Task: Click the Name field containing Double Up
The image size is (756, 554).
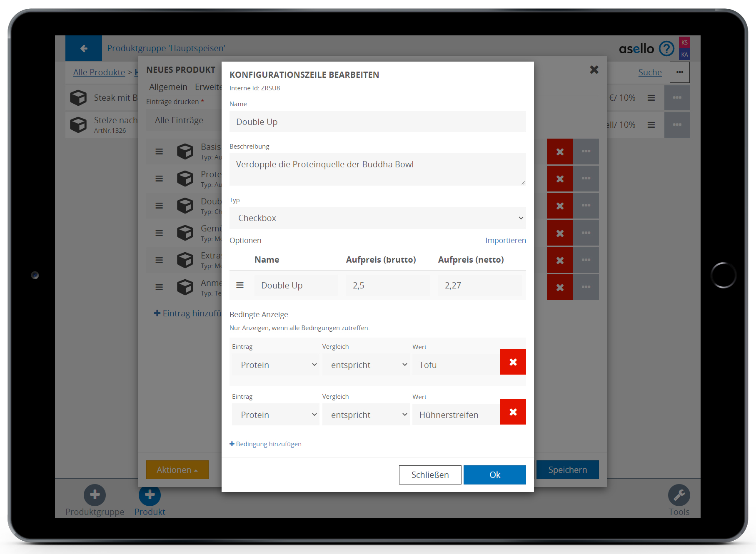Action: tap(377, 122)
